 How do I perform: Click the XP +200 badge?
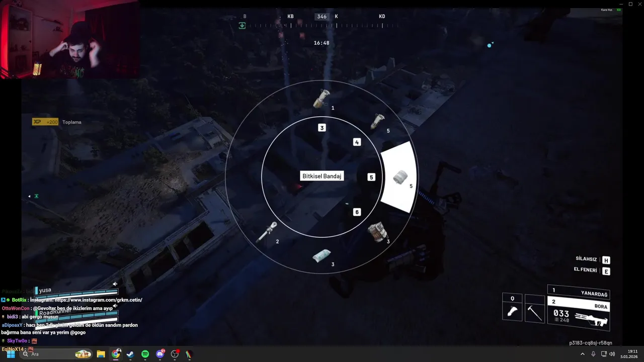pyautogui.click(x=45, y=122)
